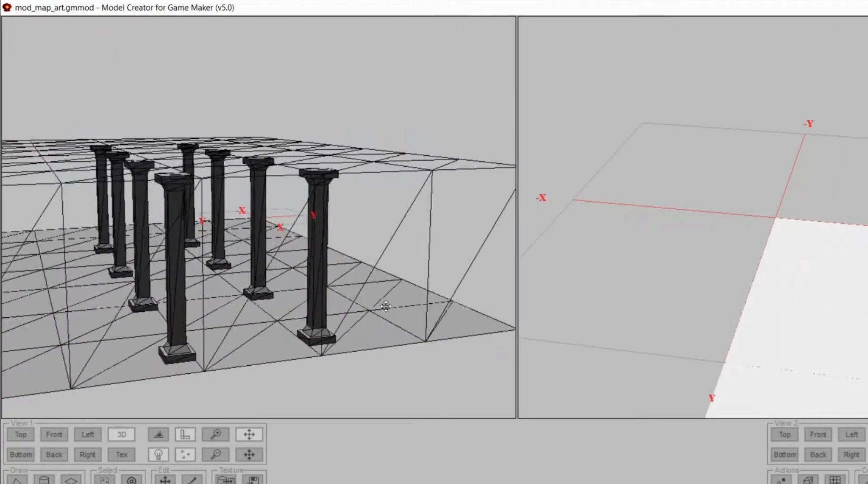Viewport: 868px width, 484px height.
Task: Click the zoom out magnifier in View 1
Action: (216, 455)
